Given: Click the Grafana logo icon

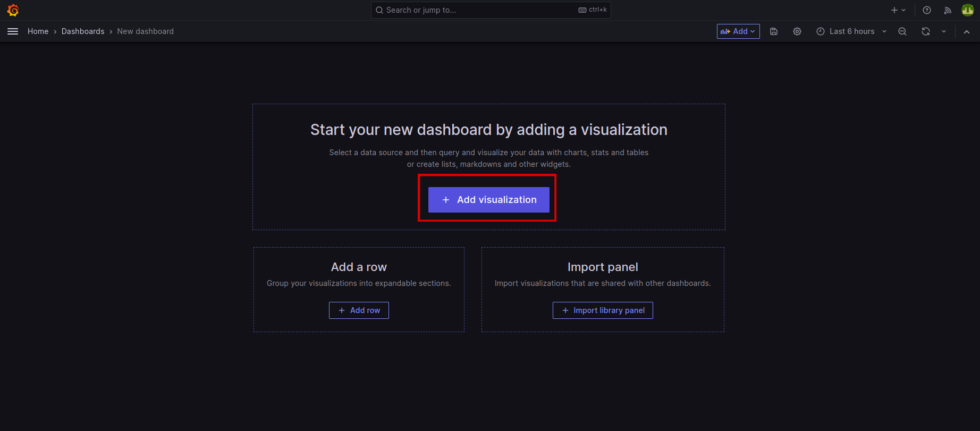Looking at the screenshot, I should tap(13, 10).
